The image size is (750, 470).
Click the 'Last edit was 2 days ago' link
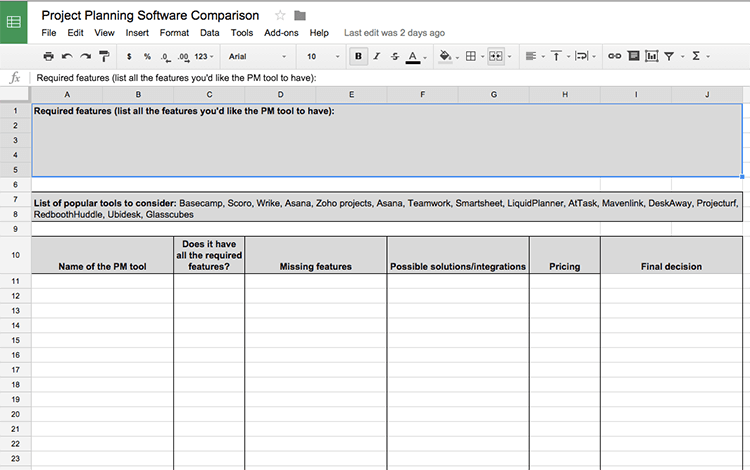[394, 33]
